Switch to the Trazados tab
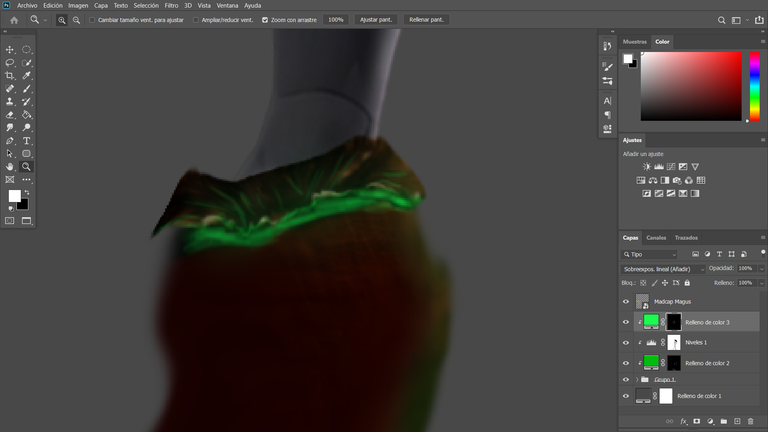 686,238
